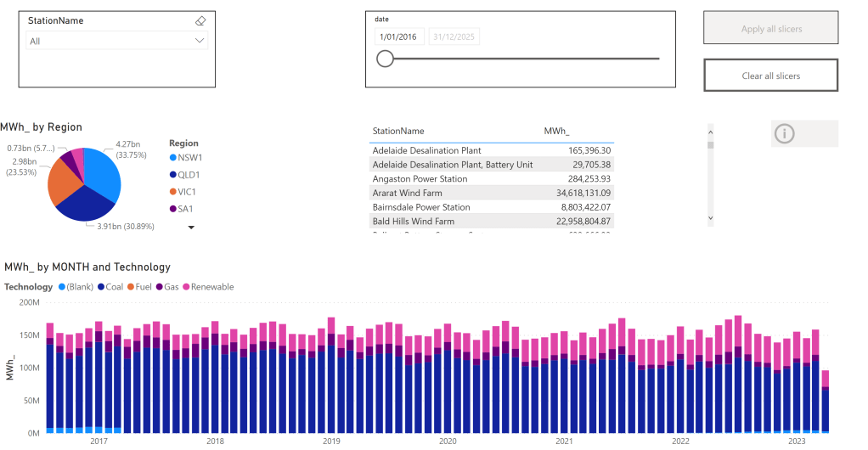Highlight Gas in the Technology legend

[x=160, y=287]
